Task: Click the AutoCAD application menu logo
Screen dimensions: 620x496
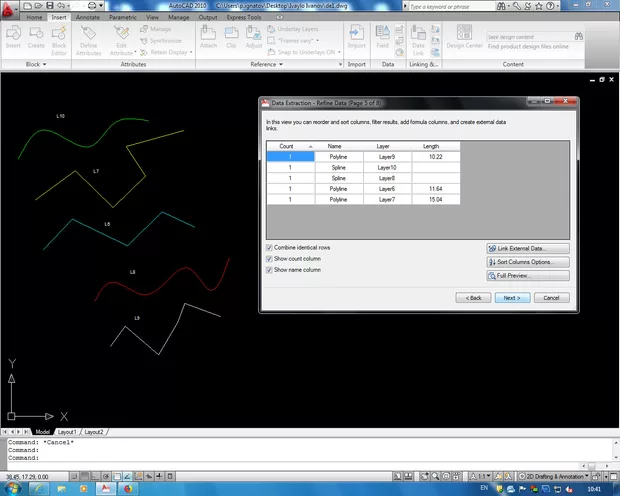Action: pyautogui.click(x=10, y=8)
